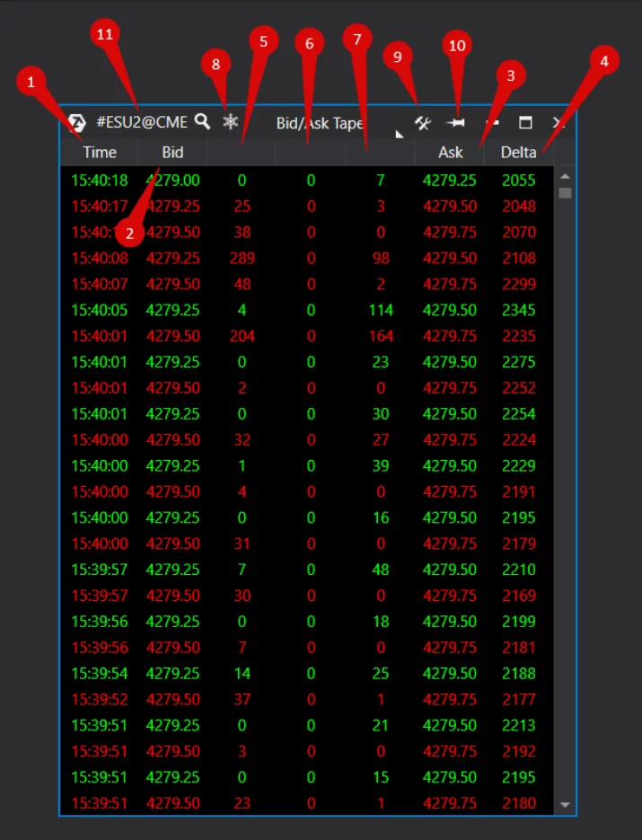Screen dimensions: 642x840
Task: Select the row with Delta 2345
Action: coord(305,311)
